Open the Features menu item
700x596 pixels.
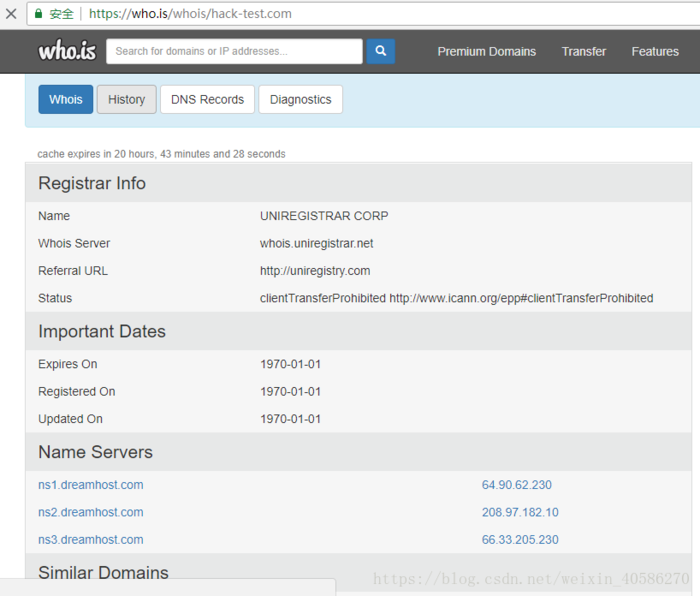pyautogui.click(x=655, y=52)
